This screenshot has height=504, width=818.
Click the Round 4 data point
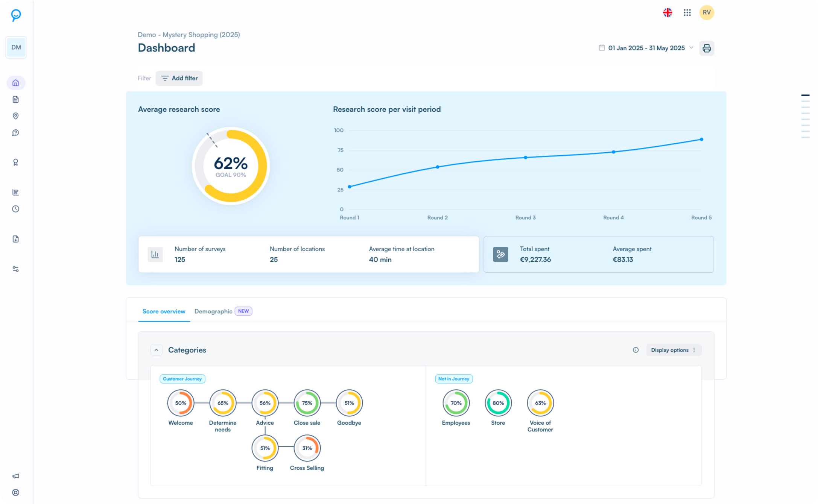pyautogui.click(x=614, y=152)
